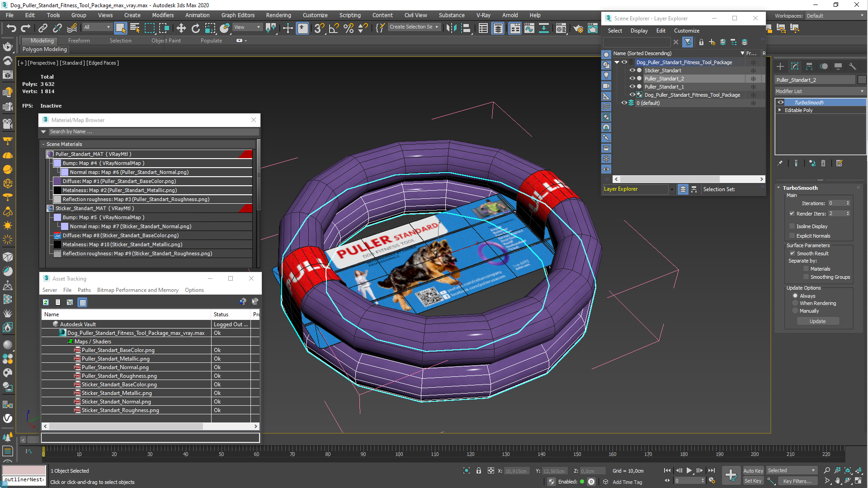Screen dimensions: 868x488
Task: Click Play Animation button
Action: coord(689,470)
